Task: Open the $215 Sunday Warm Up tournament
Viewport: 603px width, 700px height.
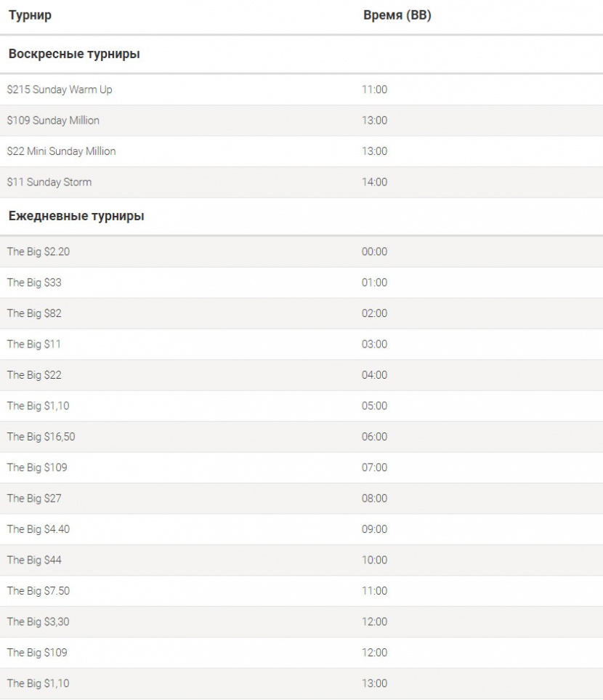Action: click(60, 89)
